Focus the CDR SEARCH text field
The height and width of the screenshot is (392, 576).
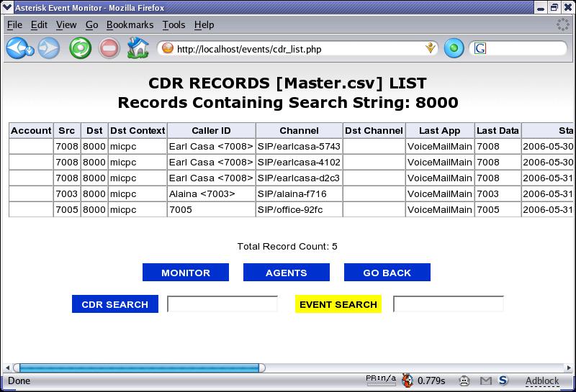(222, 304)
